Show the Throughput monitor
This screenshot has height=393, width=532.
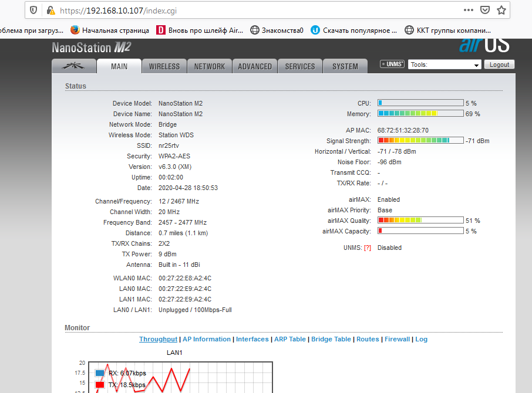click(x=158, y=339)
